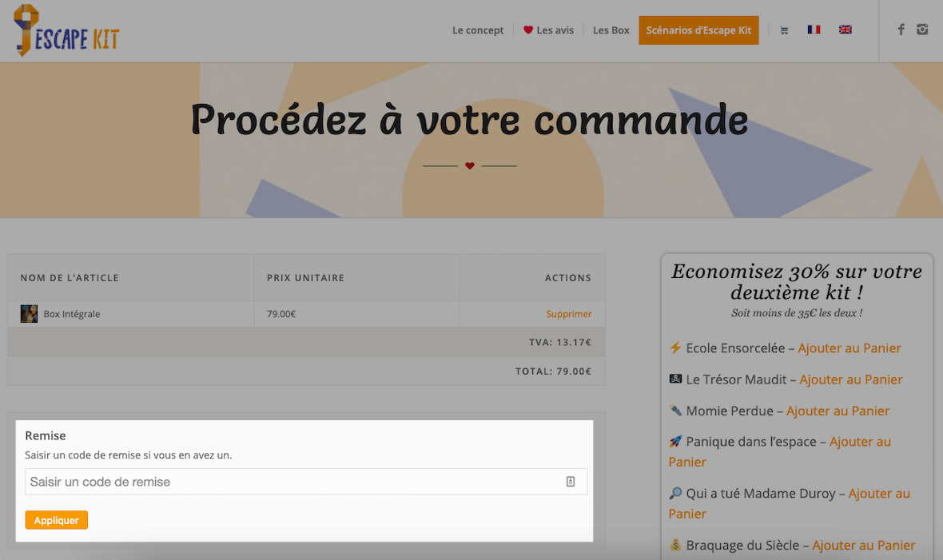
Task: Open Les Box menu item
Action: coord(611,30)
